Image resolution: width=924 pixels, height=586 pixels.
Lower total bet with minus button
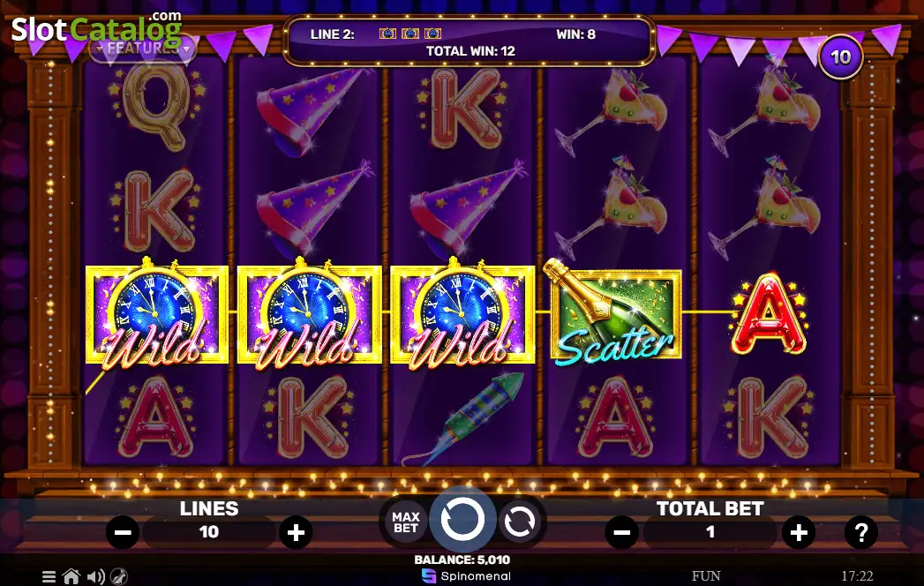click(621, 532)
